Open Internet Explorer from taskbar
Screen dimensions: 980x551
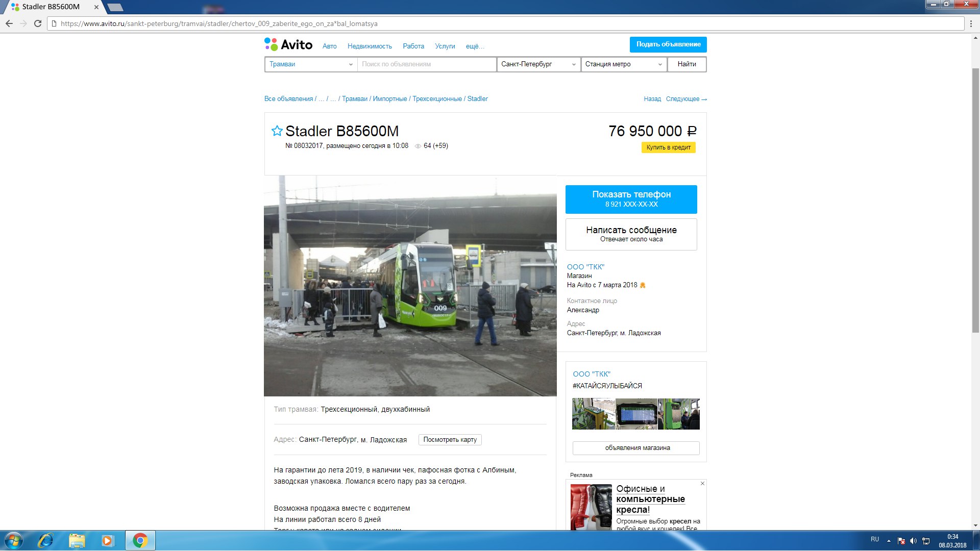[x=46, y=540]
